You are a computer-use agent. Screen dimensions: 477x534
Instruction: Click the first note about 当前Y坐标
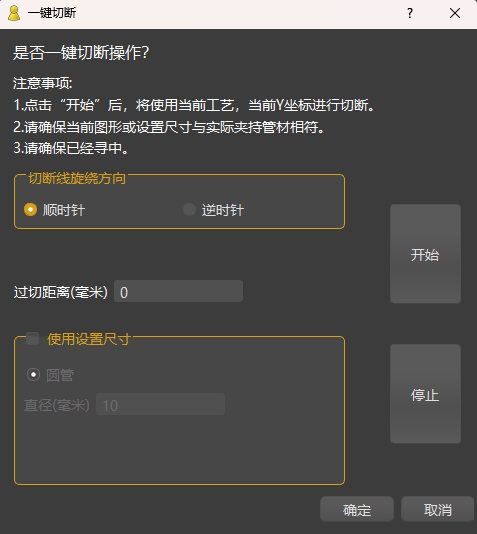tap(194, 105)
